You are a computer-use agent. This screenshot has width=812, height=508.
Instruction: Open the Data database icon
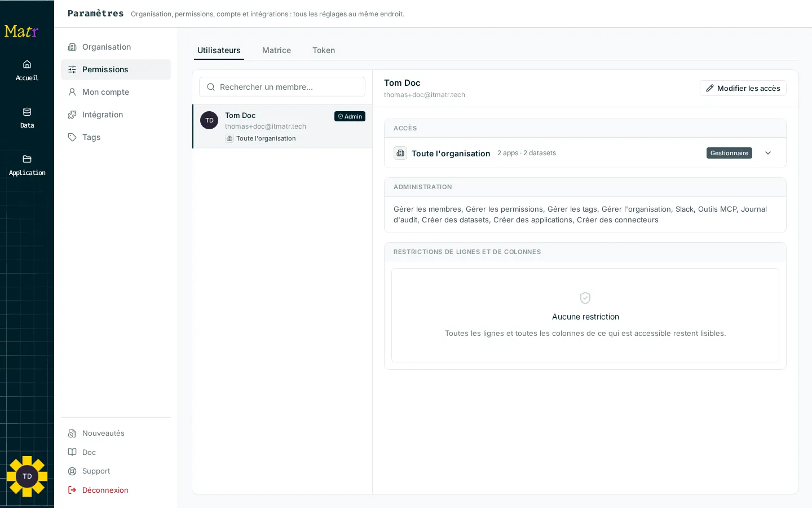coord(27,112)
